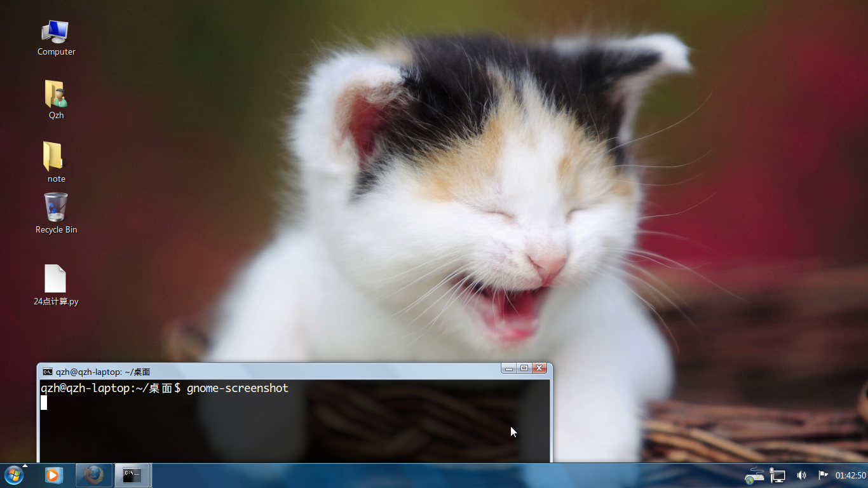
Task: Close the qzh@qzh-laptop terminal window
Action: click(x=539, y=368)
